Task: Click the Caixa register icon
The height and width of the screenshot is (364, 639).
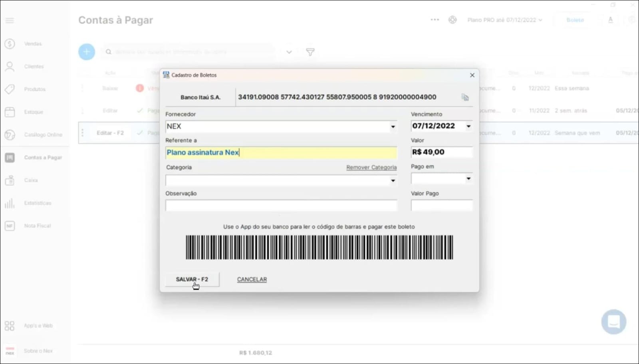Action: tap(10, 180)
